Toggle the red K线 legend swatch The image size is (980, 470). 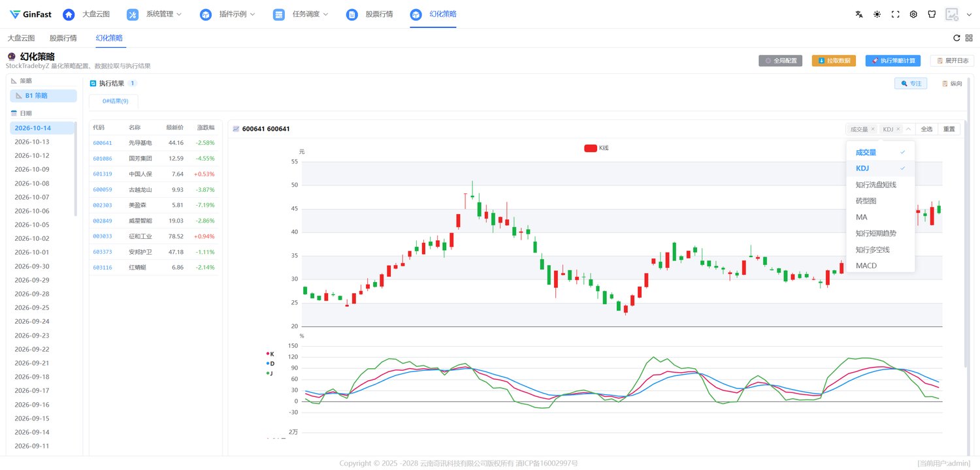point(590,148)
